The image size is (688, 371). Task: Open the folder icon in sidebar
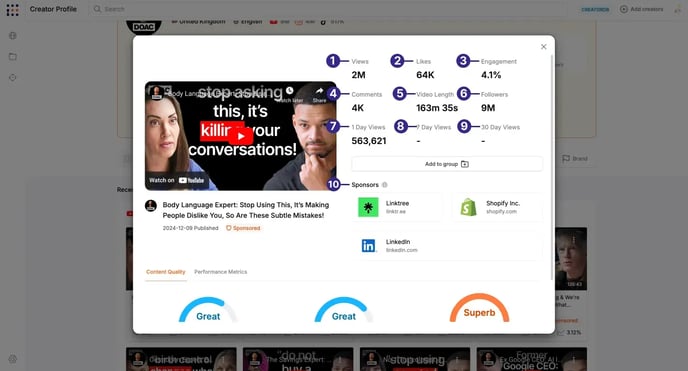pyautogui.click(x=13, y=57)
